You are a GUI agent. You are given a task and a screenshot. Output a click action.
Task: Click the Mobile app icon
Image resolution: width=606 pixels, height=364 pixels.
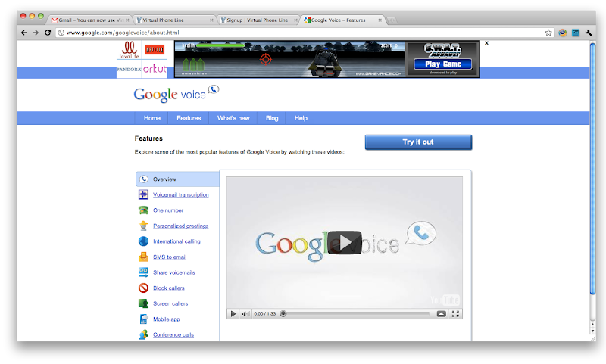[x=143, y=319]
